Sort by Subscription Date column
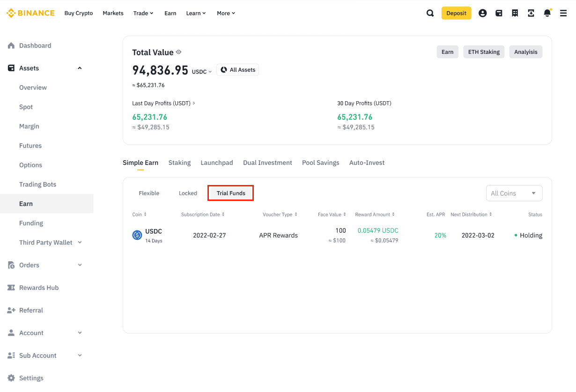Image resolution: width=576 pixels, height=392 pixels. pos(203,214)
